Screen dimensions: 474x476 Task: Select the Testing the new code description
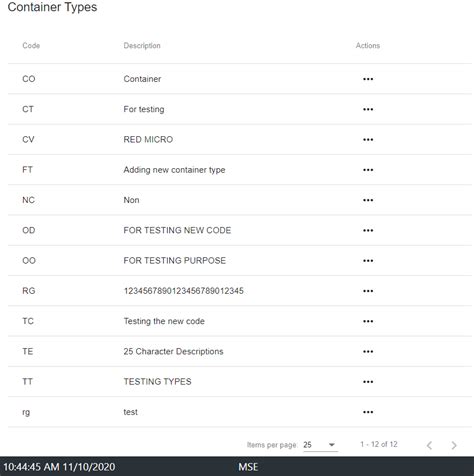point(164,321)
